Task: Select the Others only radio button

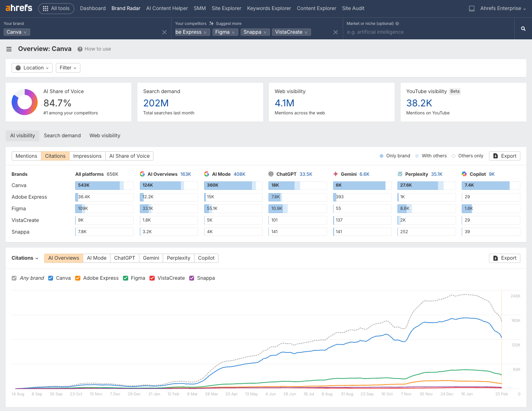Action: pos(453,156)
